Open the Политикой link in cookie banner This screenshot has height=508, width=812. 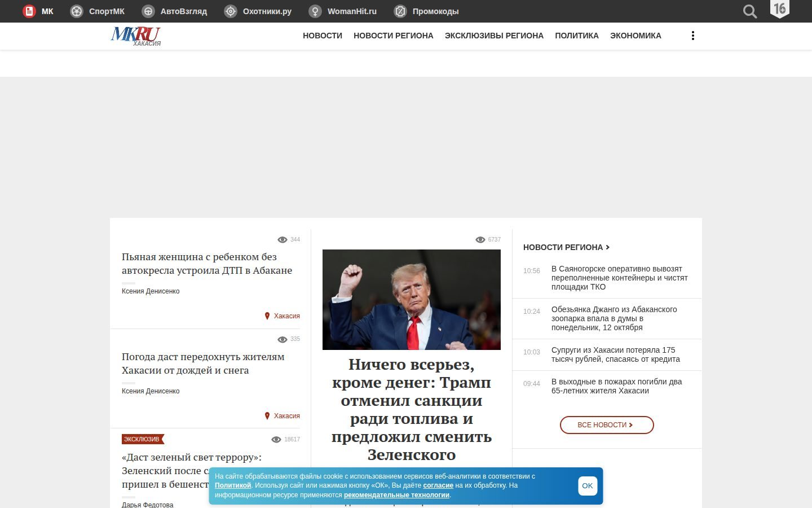pos(233,485)
